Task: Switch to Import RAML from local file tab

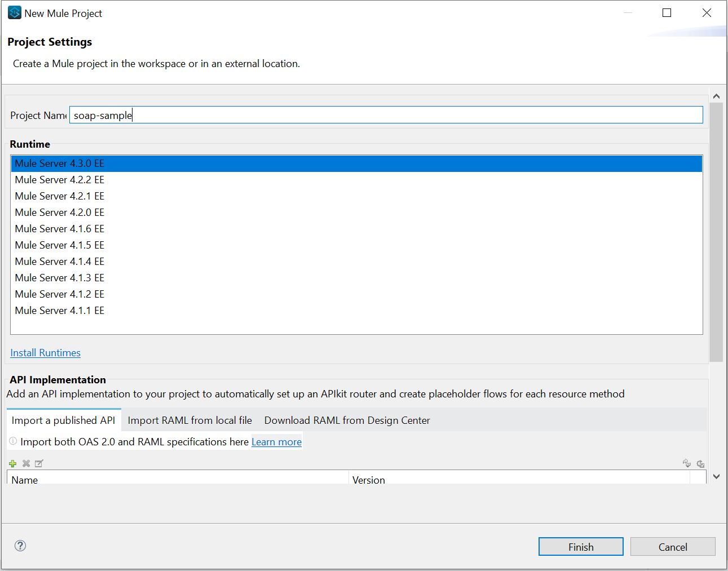Action: coord(189,420)
